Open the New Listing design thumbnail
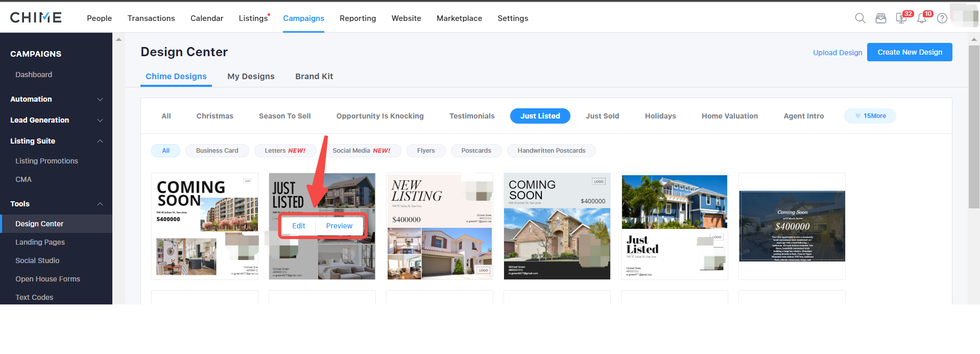The width and height of the screenshot is (980, 354). click(440, 226)
